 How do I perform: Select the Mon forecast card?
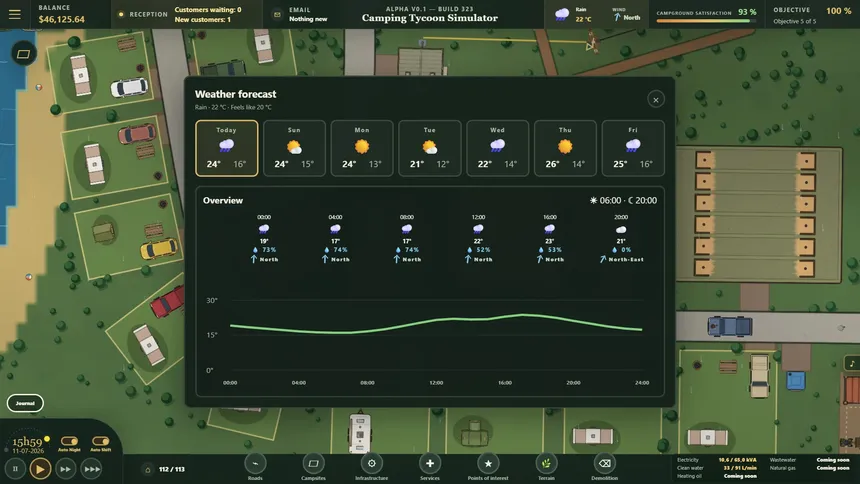[x=362, y=148]
